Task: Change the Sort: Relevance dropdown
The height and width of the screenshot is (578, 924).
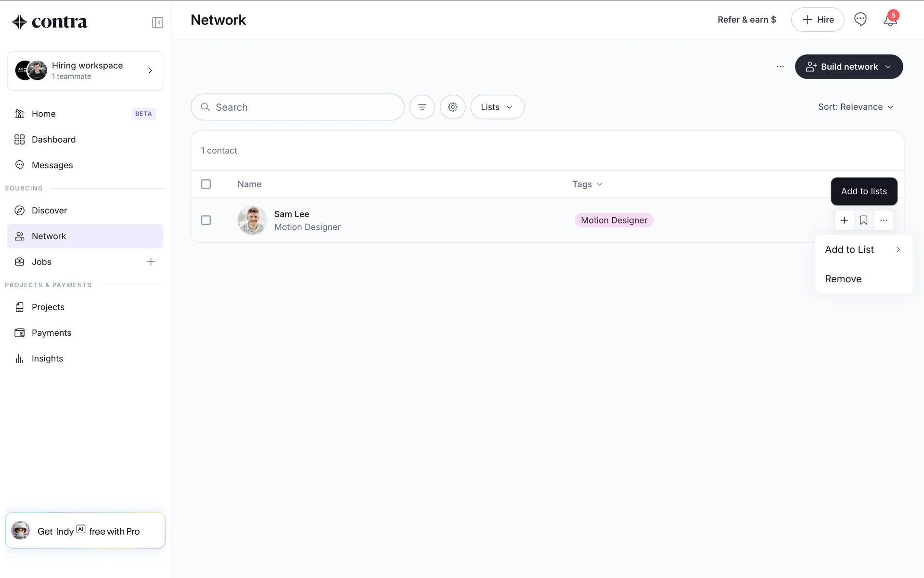Action: click(x=855, y=107)
